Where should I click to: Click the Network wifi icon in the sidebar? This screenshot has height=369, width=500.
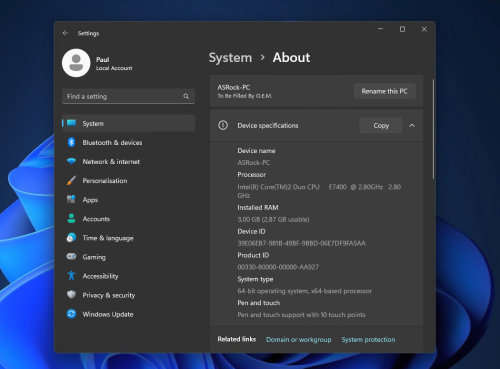(x=71, y=161)
